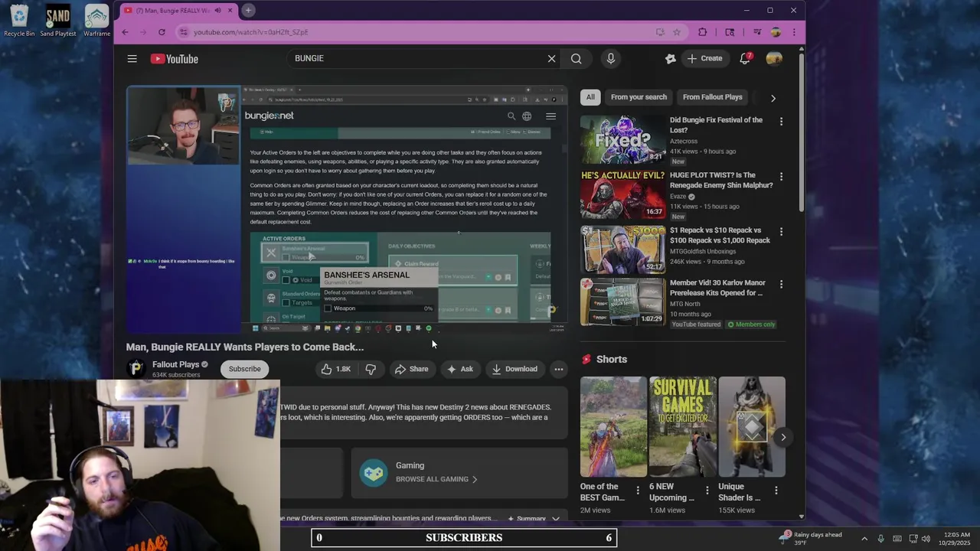Open the Fallout Plays channel name link
This screenshot has height=551, width=980.
point(175,364)
